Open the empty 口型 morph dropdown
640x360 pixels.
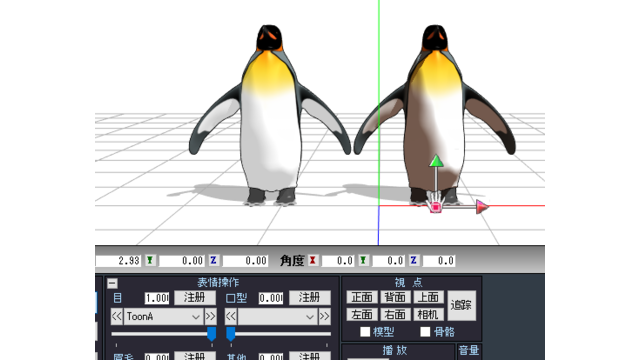click(x=278, y=316)
